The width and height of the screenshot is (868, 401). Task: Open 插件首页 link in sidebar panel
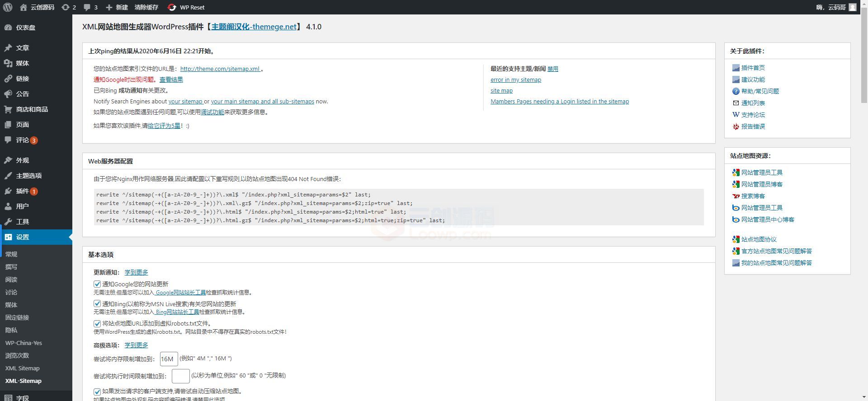(753, 68)
